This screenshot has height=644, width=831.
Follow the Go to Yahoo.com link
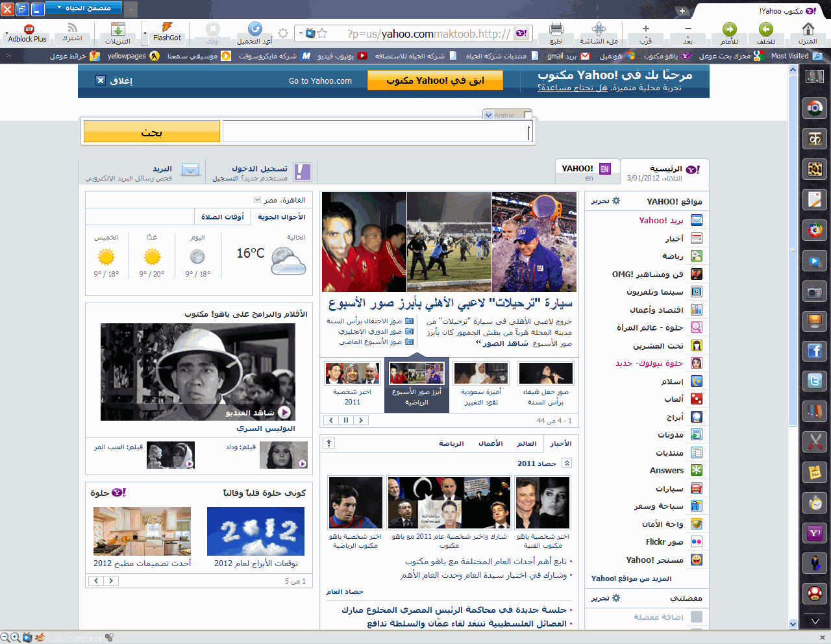pos(320,81)
